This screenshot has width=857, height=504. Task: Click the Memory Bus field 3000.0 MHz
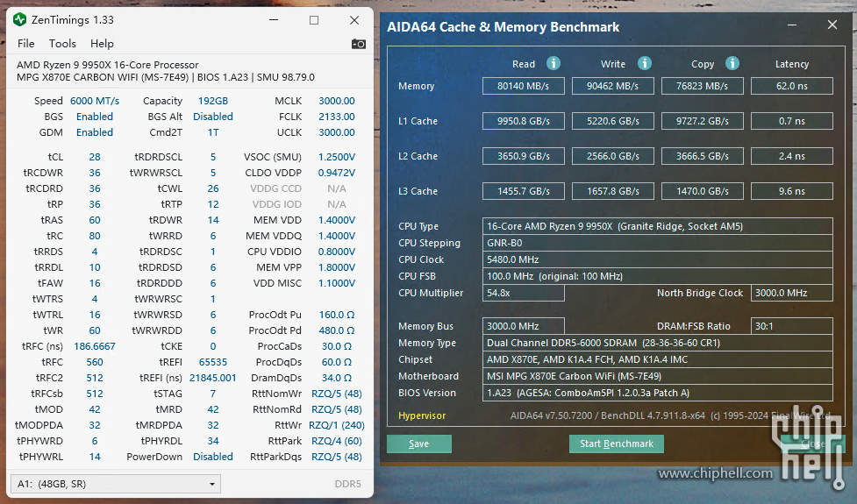coord(523,326)
